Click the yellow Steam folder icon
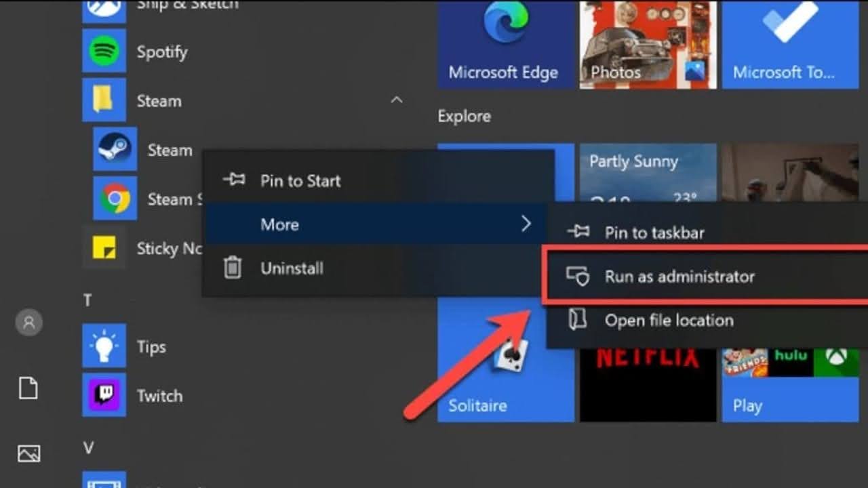The width and height of the screenshot is (868, 488). pyautogui.click(x=104, y=100)
